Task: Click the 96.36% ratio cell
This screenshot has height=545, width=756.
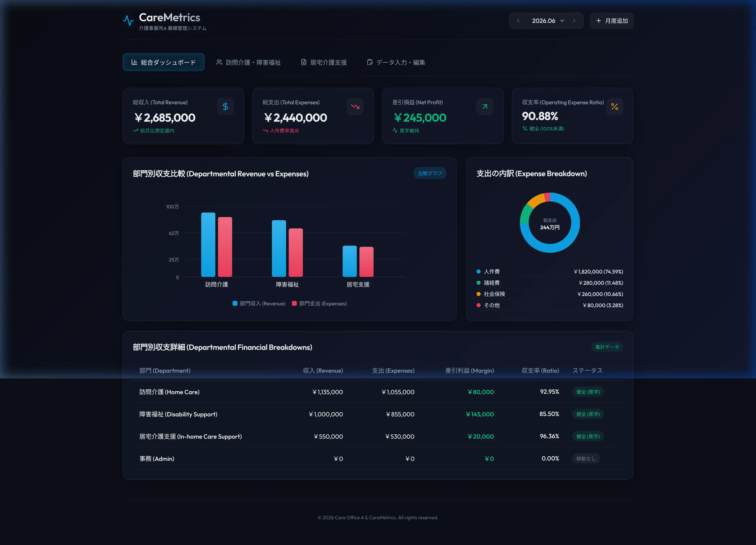Action: click(x=549, y=436)
